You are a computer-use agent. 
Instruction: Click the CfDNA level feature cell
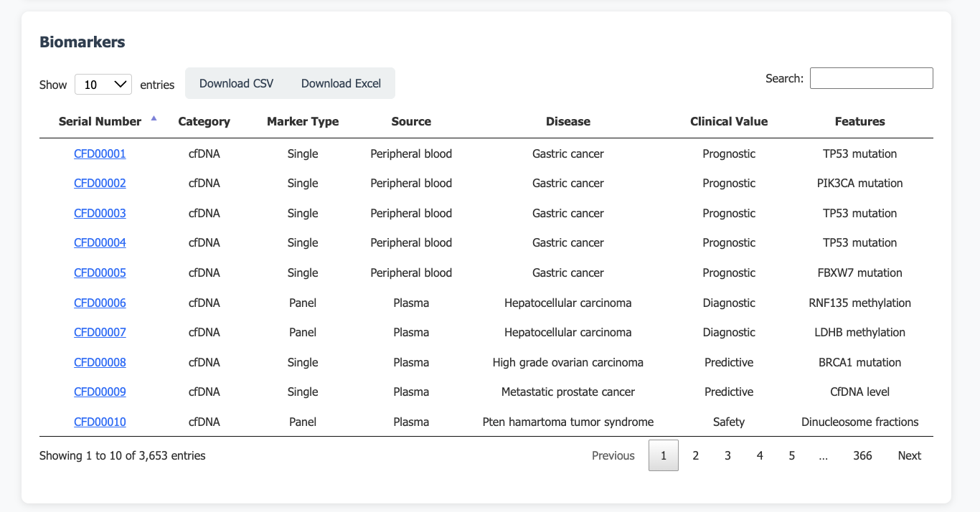tap(860, 392)
